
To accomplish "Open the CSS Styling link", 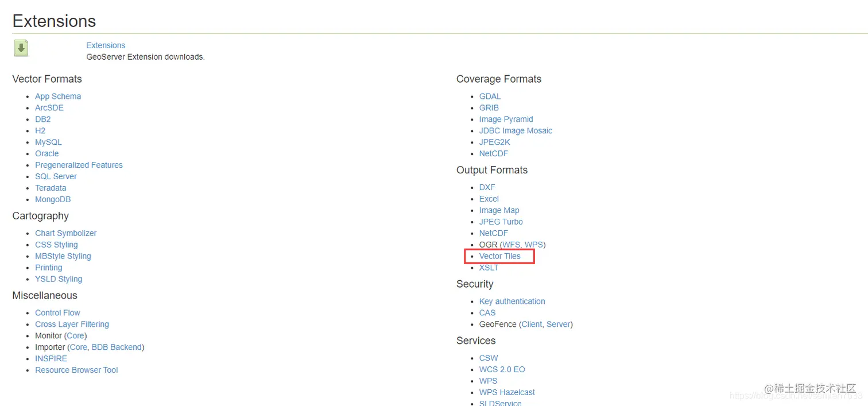I will point(56,245).
